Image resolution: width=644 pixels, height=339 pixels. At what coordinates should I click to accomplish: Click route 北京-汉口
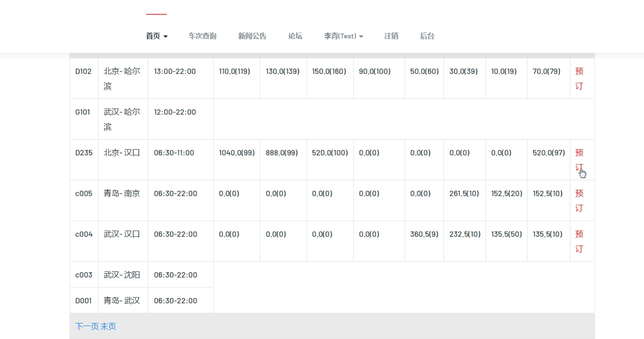click(122, 153)
